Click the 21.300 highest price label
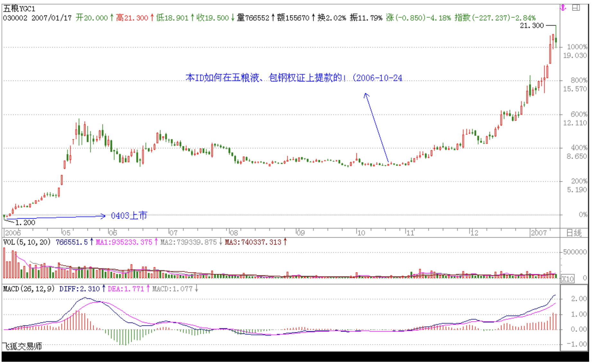Image resolution: width=592 pixels, height=364 pixels. point(532,26)
